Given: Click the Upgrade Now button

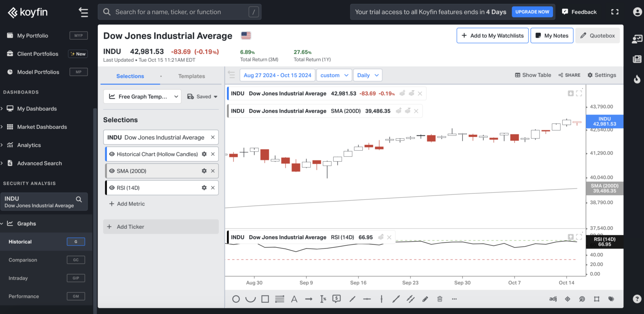Looking at the screenshot, I should (532, 12).
